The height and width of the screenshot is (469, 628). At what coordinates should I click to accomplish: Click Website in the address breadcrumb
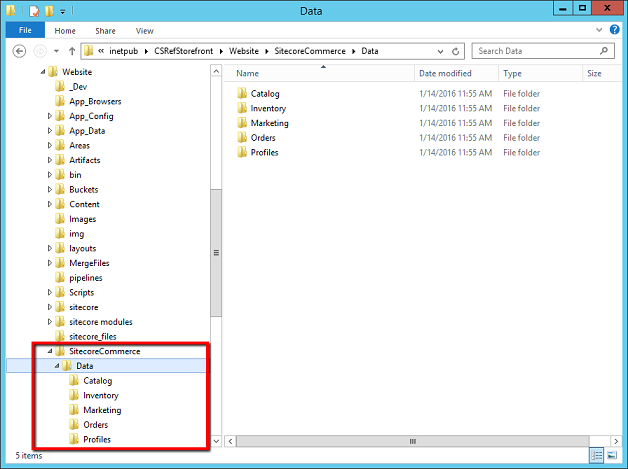(244, 51)
